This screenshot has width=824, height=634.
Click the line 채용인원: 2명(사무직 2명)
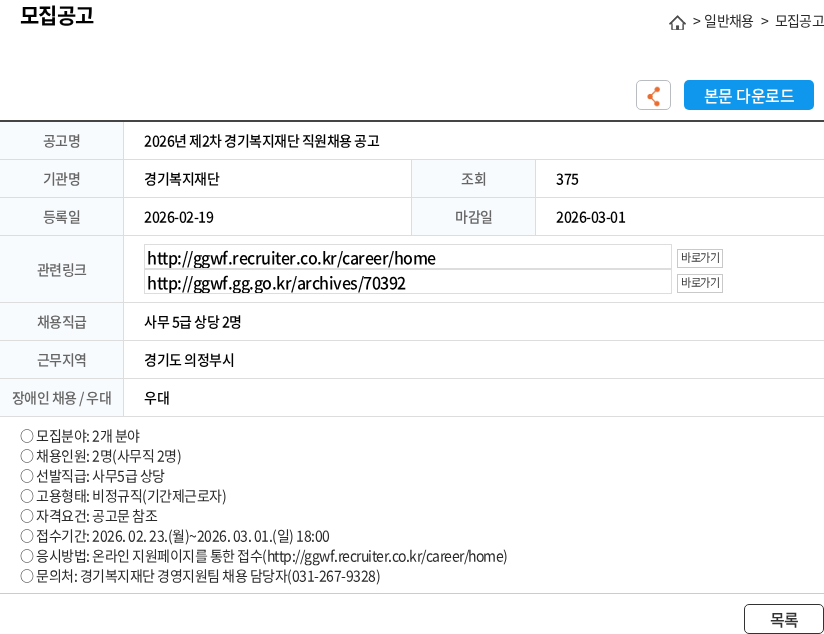coord(101,456)
